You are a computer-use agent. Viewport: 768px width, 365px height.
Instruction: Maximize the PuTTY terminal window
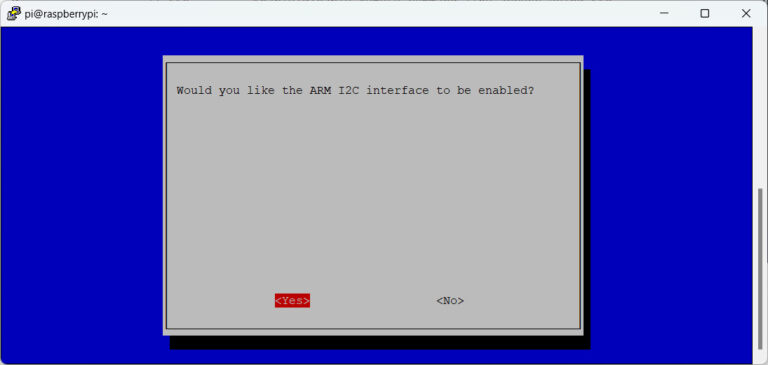pyautogui.click(x=704, y=13)
